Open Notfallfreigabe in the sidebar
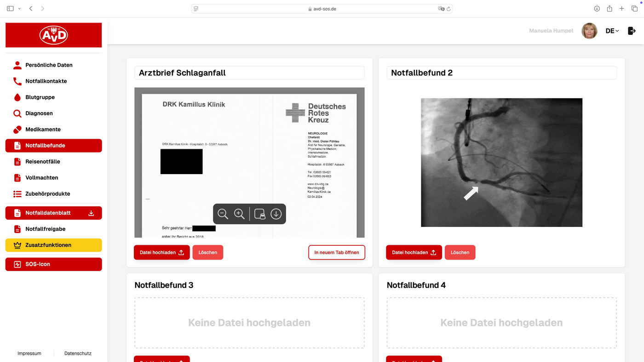The width and height of the screenshot is (644, 362). point(53,229)
